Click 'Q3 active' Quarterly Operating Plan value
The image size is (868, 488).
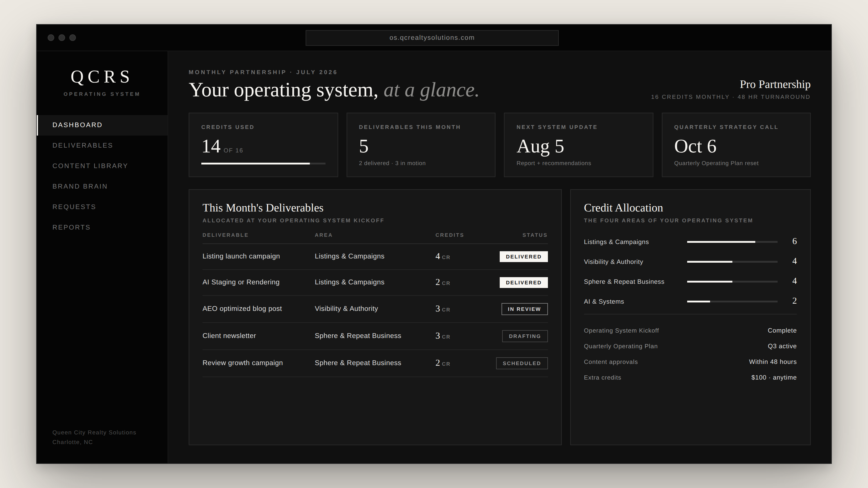(782, 346)
